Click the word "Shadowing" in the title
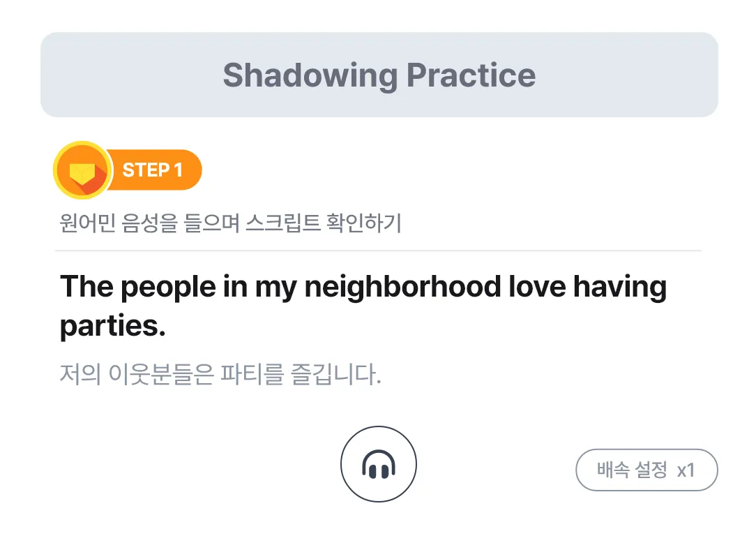756x536 pixels. [310, 75]
